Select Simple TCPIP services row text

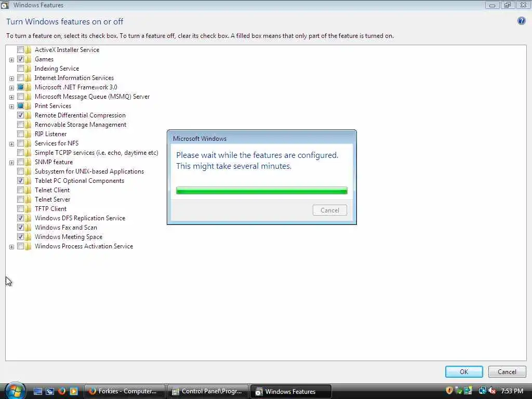tap(96, 153)
